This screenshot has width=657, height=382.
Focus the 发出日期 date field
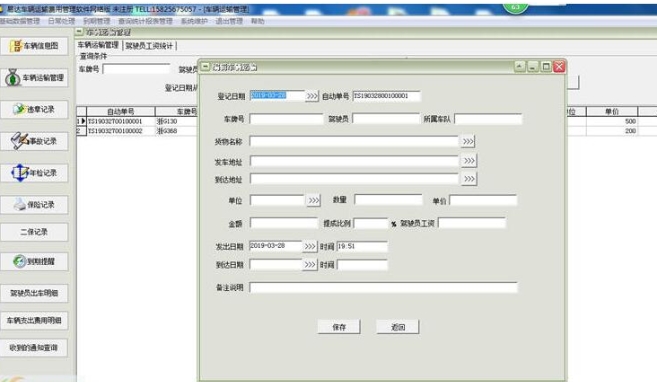pos(275,246)
